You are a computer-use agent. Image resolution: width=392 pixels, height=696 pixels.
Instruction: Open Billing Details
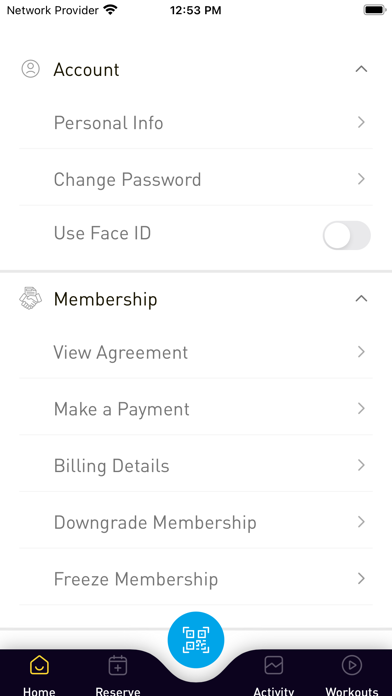196,466
